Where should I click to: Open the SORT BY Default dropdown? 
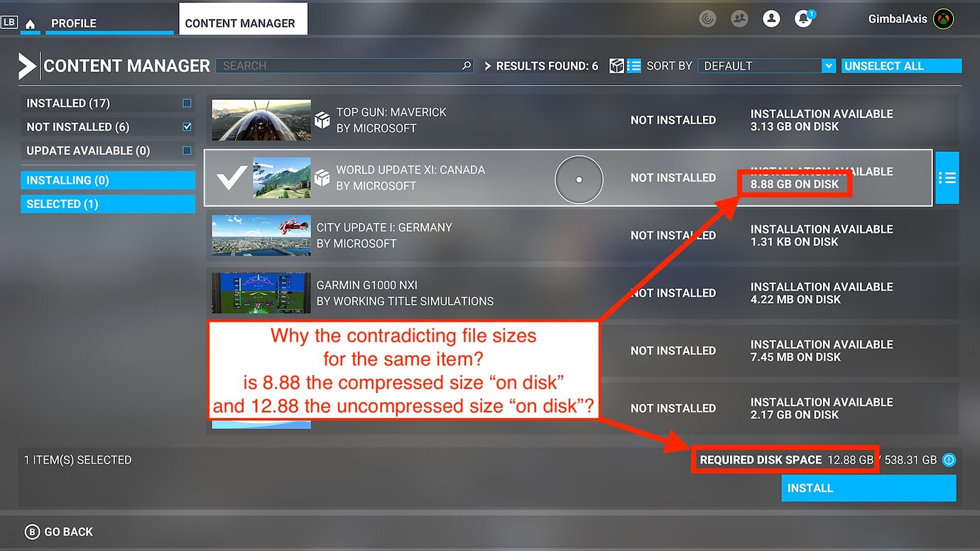[x=766, y=65]
